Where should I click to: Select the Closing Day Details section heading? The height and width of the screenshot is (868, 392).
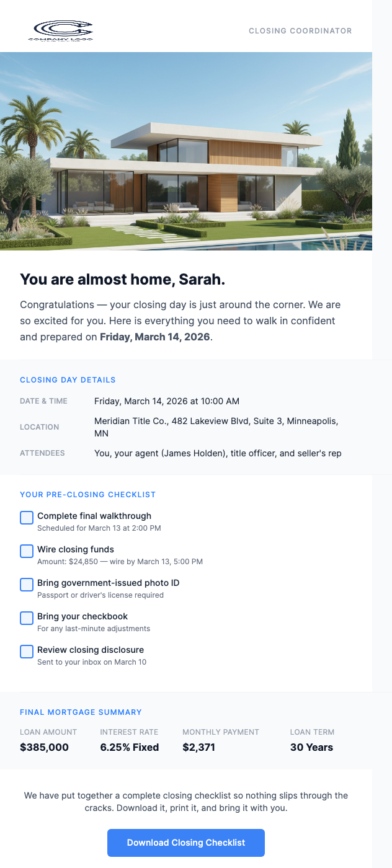[x=68, y=379]
